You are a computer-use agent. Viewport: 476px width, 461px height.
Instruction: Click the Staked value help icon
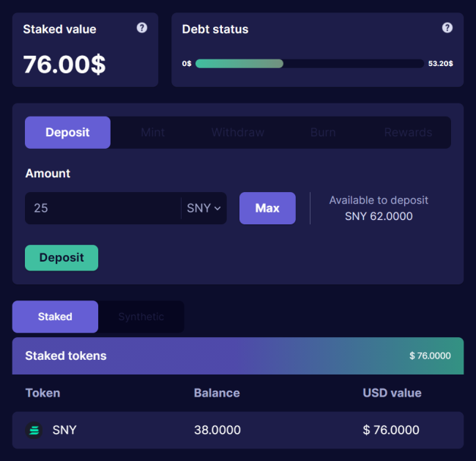tap(142, 28)
